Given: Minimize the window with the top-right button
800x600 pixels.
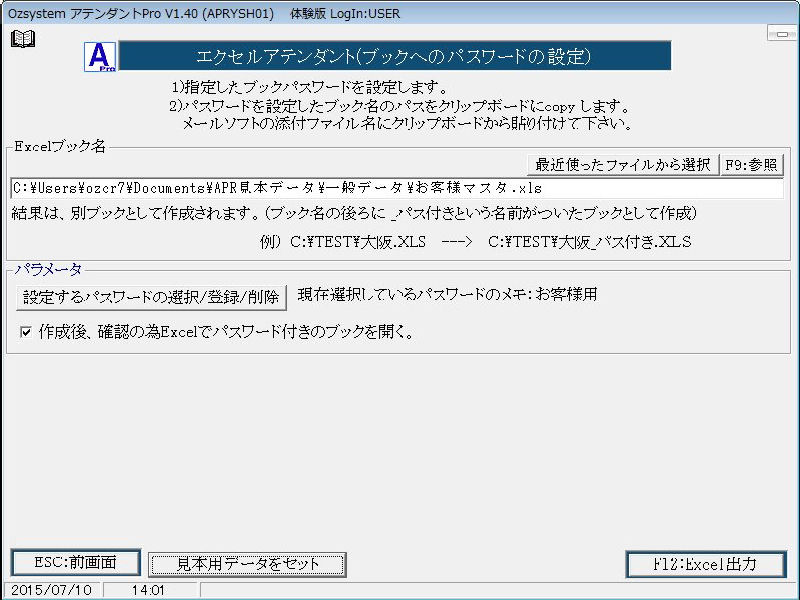Looking at the screenshot, I should tap(782, 34).
